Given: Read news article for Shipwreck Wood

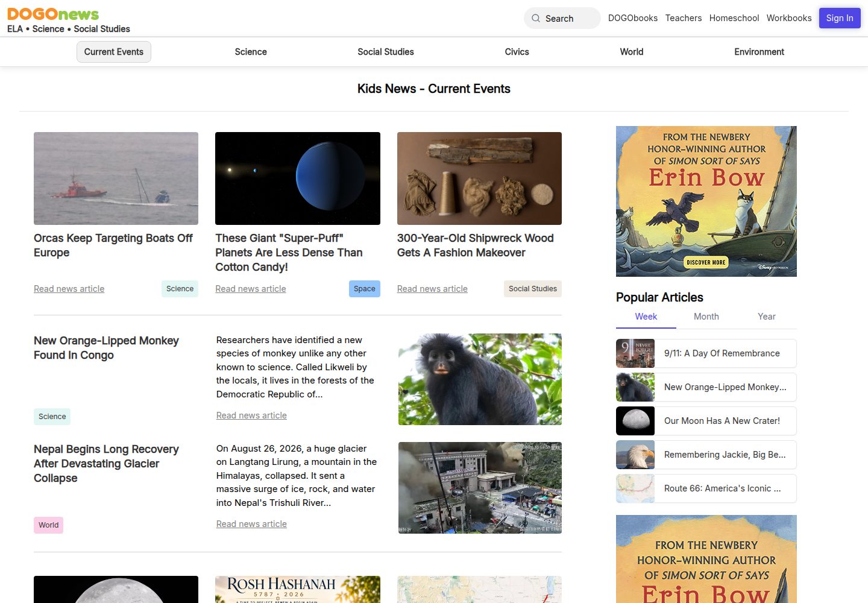Looking at the screenshot, I should coord(432,289).
